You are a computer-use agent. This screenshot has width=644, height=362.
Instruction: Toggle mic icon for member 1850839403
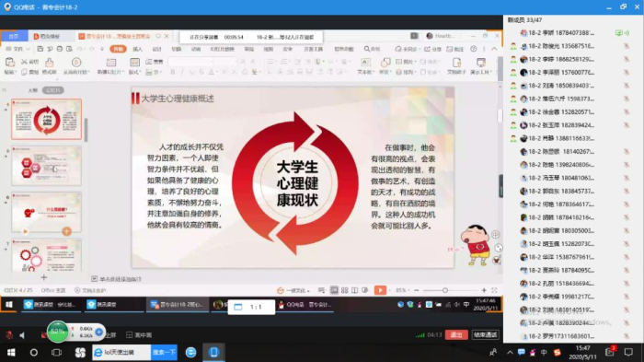627,86
